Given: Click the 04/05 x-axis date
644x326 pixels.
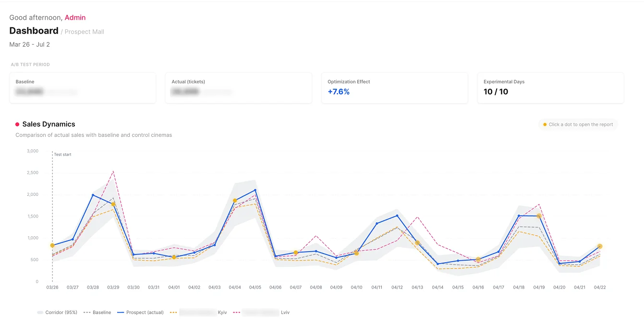Looking at the screenshot, I should click(x=255, y=288).
